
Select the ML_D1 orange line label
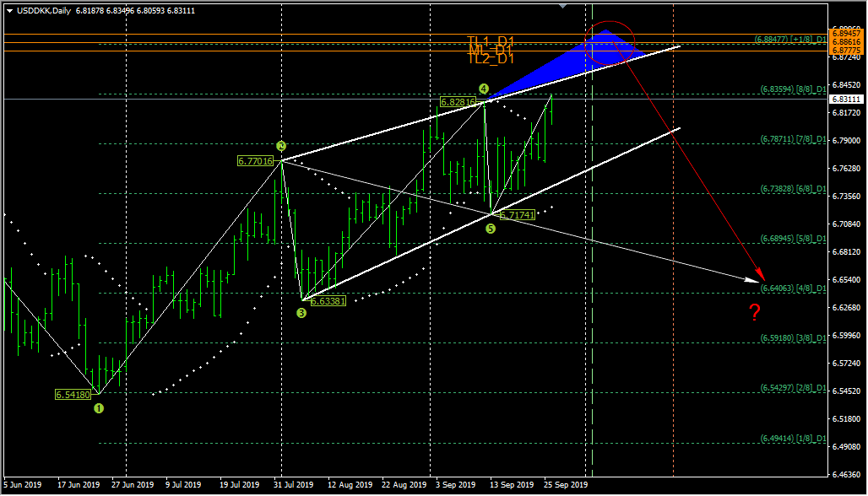(491, 50)
